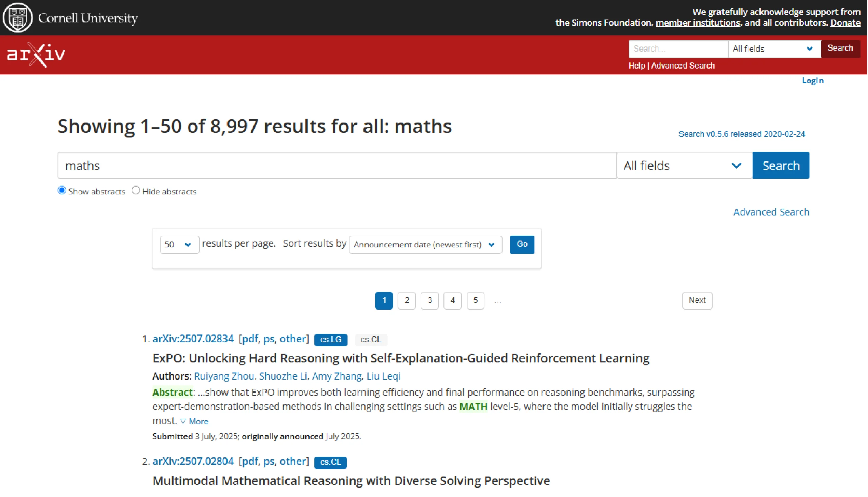The height and width of the screenshot is (497, 868).
Task: Open arXiv:2507.02834 abstract link
Action: click(x=193, y=339)
